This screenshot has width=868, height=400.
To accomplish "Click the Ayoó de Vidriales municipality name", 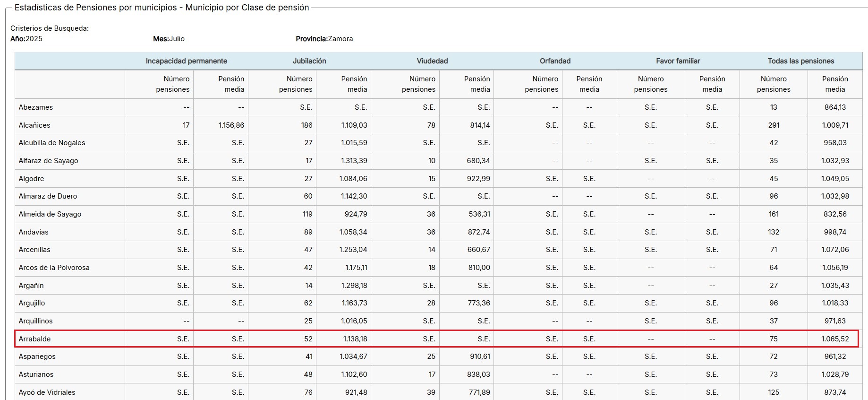I will click(x=47, y=392).
